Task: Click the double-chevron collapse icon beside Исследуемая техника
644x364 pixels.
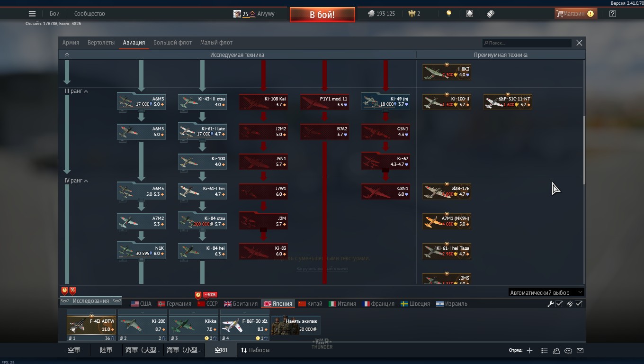Action: click(x=67, y=55)
